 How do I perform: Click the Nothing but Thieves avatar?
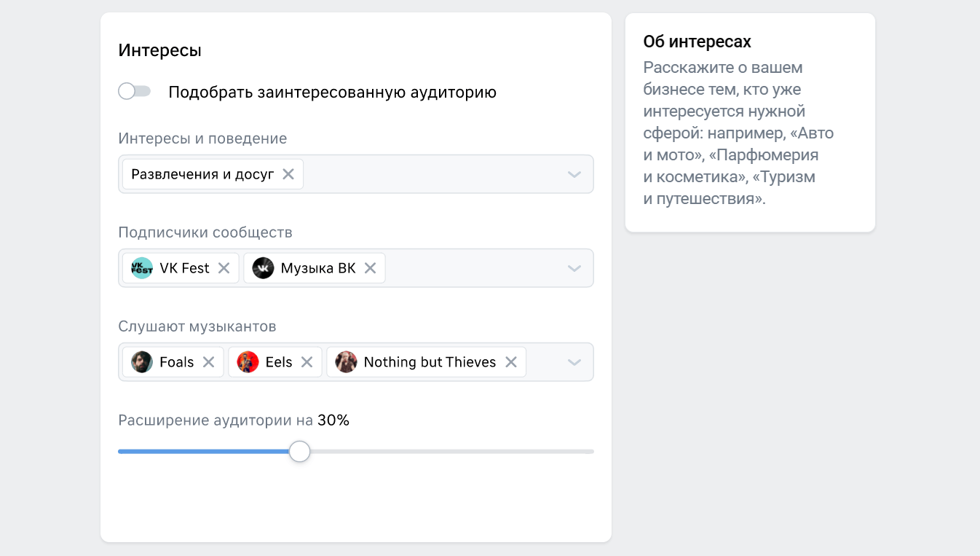pyautogui.click(x=346, y=362)
